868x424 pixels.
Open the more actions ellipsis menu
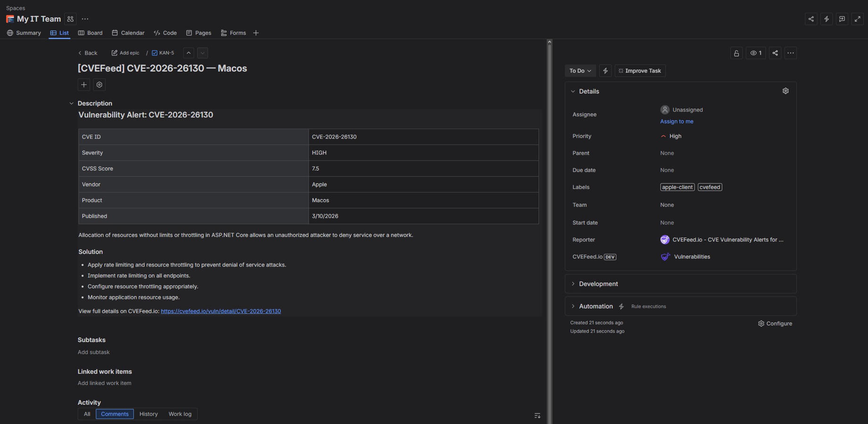pos(791,53)
